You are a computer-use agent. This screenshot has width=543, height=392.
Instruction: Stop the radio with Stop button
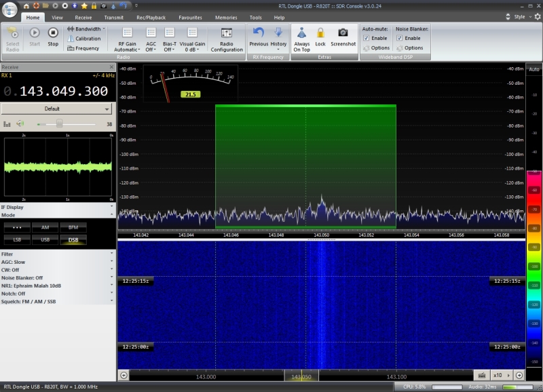point(53,37)
